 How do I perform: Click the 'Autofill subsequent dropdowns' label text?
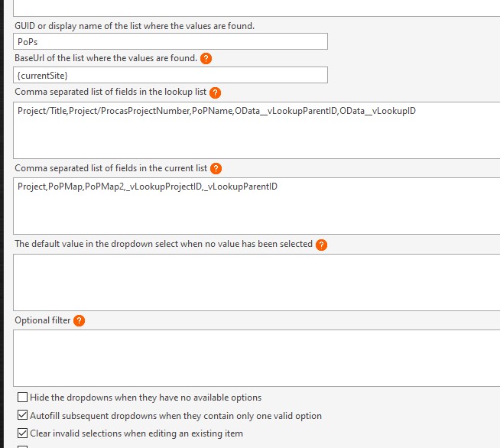176,416
